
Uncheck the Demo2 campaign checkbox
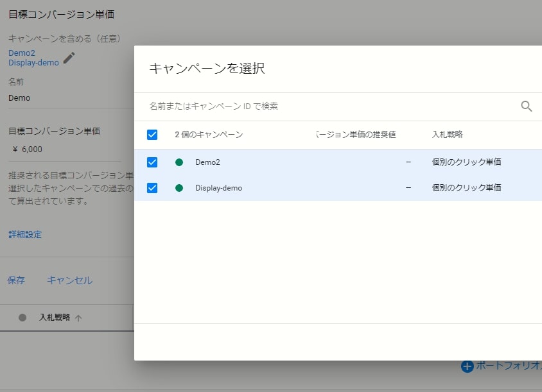[152, 162]
